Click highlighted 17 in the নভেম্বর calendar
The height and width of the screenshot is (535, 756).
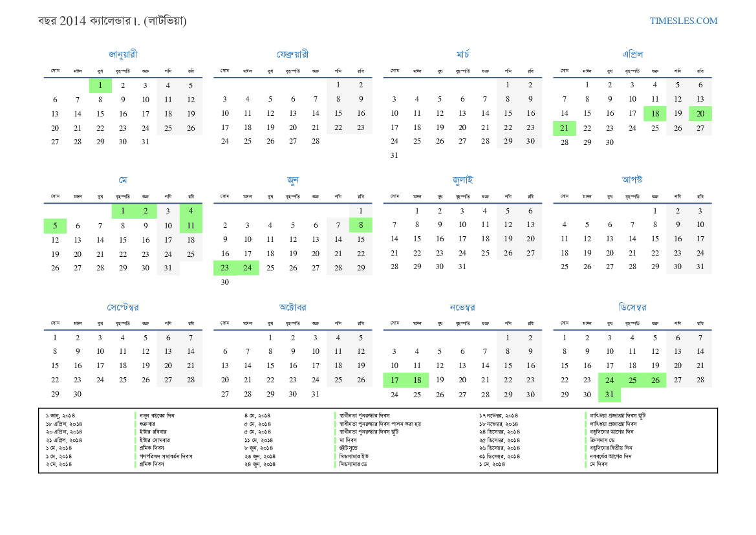coord(394,380)
